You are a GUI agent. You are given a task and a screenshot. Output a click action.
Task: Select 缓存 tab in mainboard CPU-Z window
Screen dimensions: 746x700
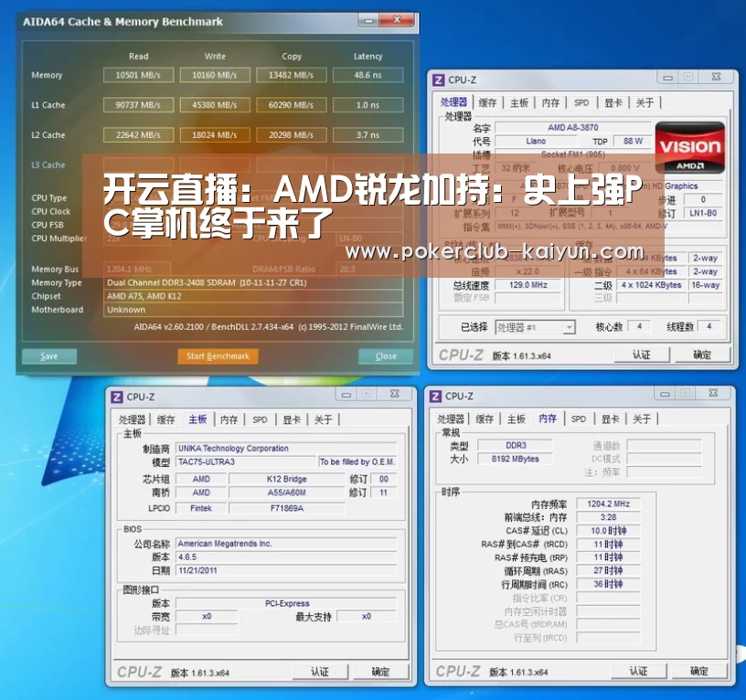pyautogui.click(x=166, y=419)
